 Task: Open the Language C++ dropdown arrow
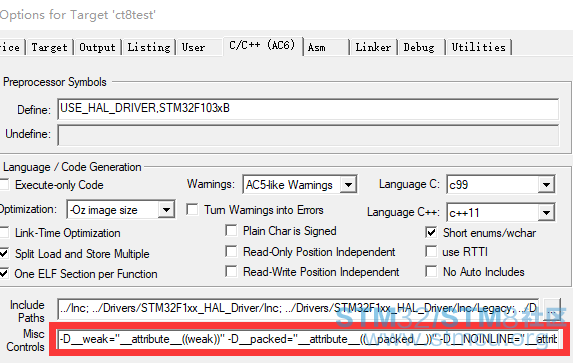point(546,212)
